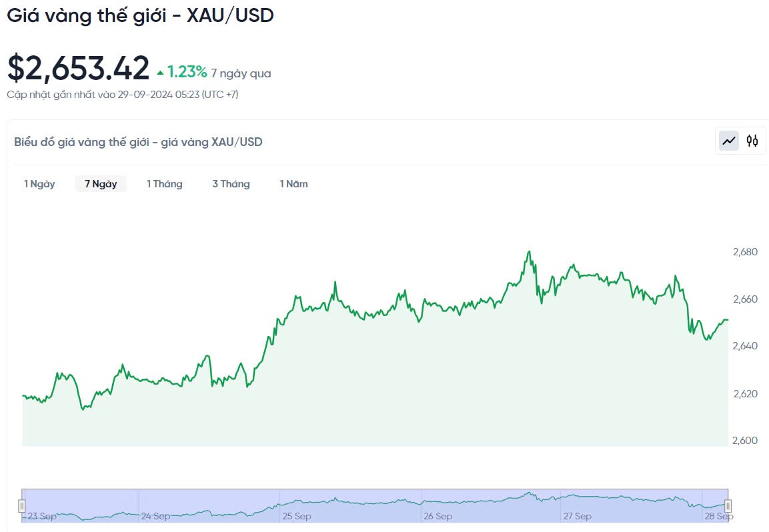This screenshot has height=532, width=769.
Task: Click the 23 Sep navigator marker
Action: 42,516
